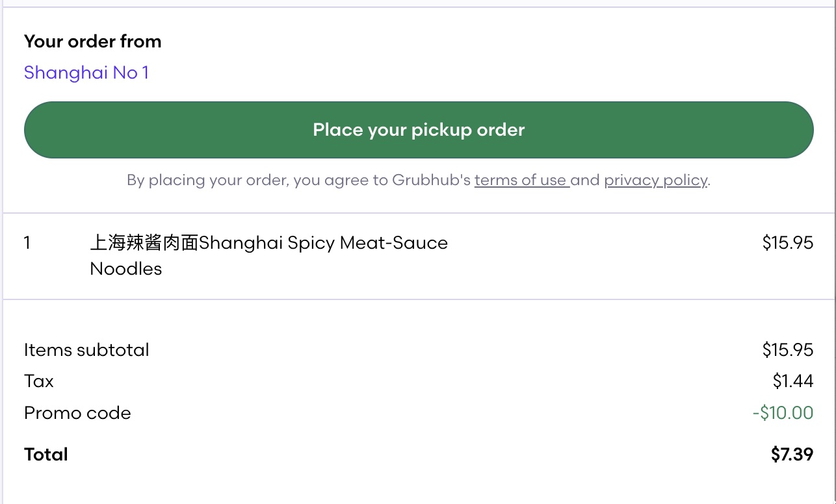
Task: Click the Total label
Action: point(46,454)
